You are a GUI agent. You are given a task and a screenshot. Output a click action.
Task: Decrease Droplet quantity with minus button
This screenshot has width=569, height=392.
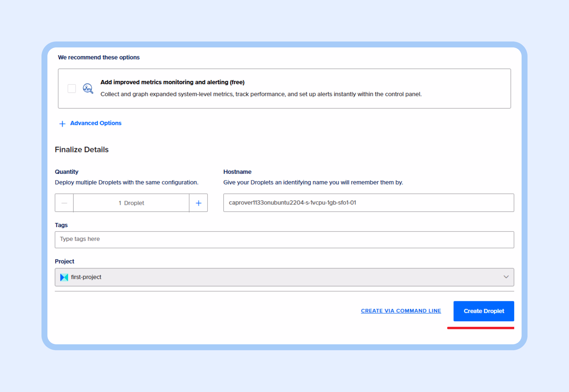pos(64,203)
